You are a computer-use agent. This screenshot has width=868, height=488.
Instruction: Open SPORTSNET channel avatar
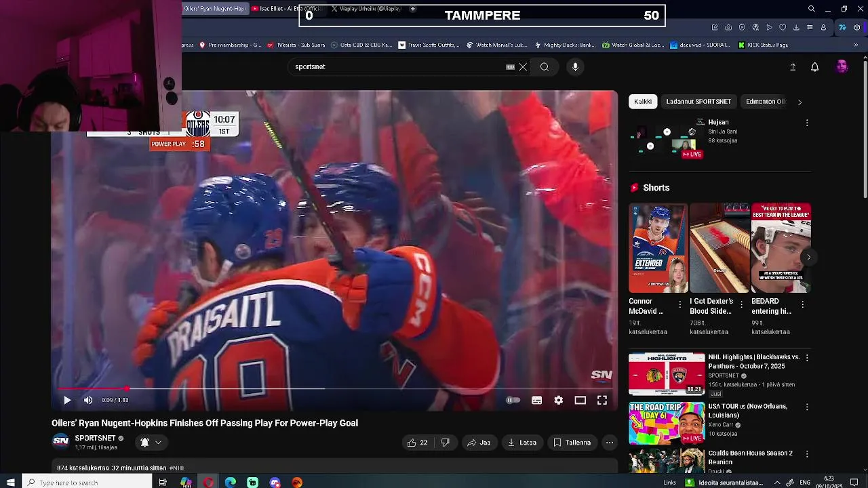point(61,442)
